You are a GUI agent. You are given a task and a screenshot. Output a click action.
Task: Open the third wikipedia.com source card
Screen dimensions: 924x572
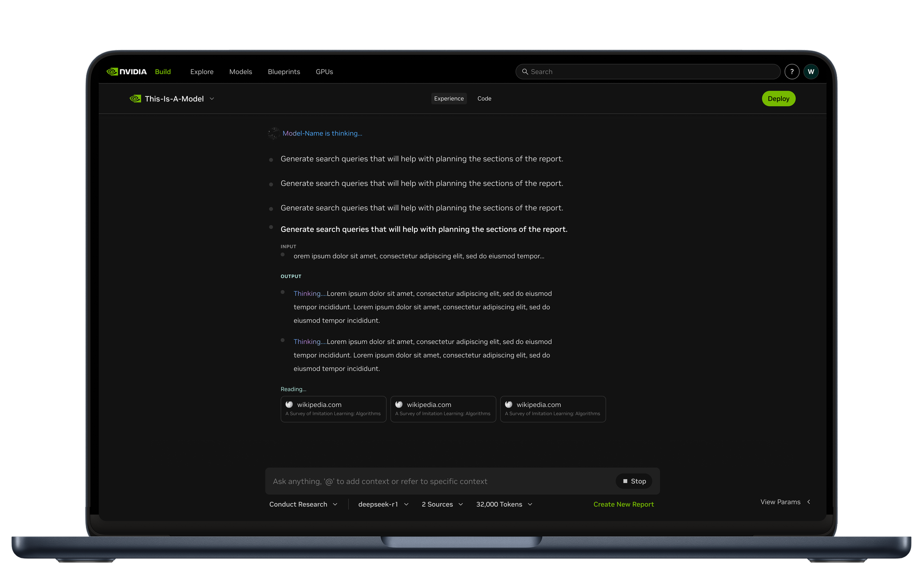pos(553,408)
